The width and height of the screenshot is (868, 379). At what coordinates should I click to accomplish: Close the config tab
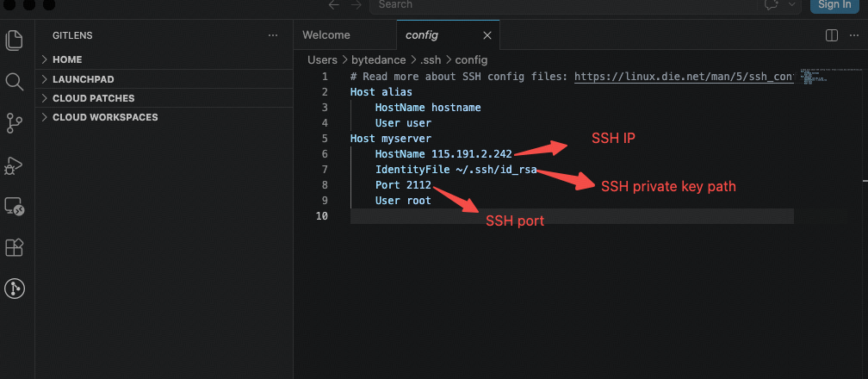click(487, 35)
